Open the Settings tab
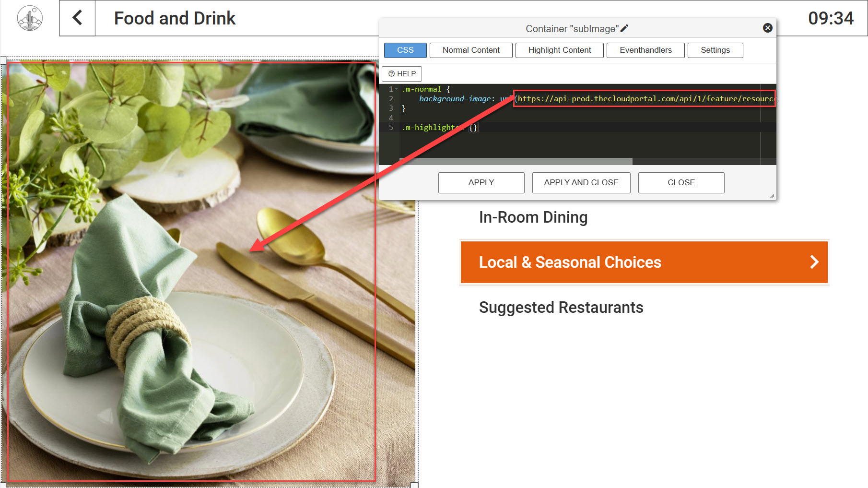This screenshot has height=488, width=868. [x=715, y=50]
